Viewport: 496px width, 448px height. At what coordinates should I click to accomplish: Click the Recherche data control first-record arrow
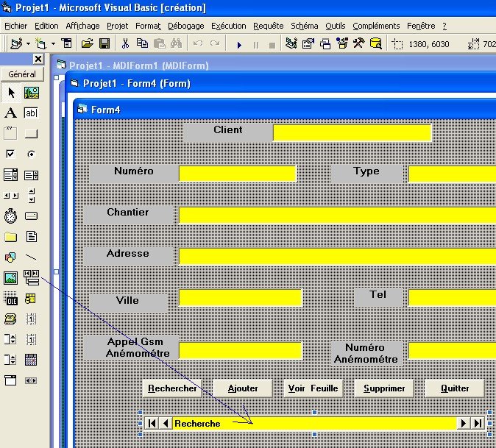point(152,423)
